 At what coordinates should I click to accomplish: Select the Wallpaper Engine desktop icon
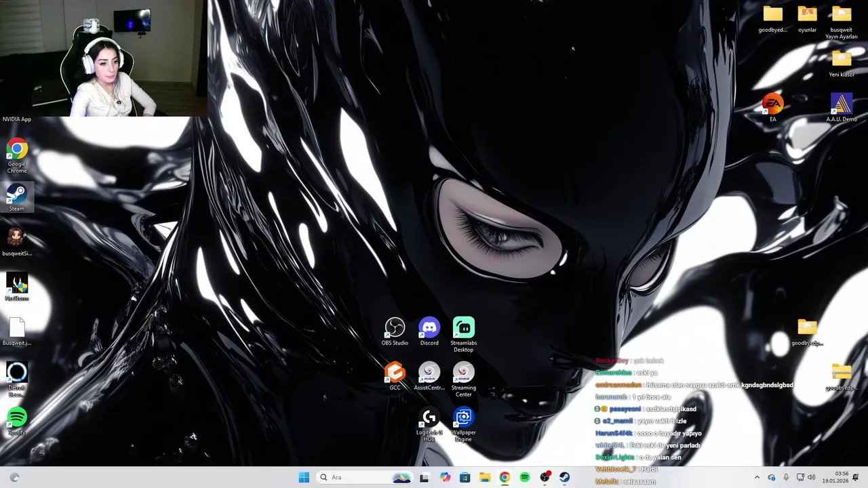tap(464, 425)
